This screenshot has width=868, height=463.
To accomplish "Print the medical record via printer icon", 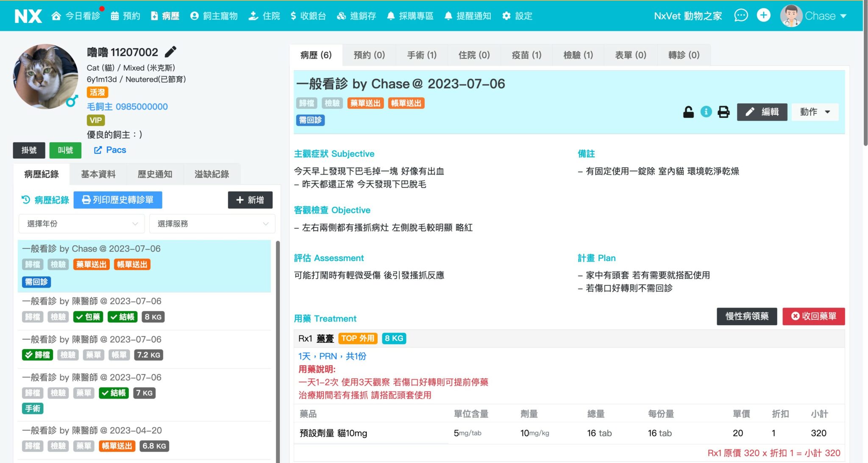I will [x=723, y=112].
